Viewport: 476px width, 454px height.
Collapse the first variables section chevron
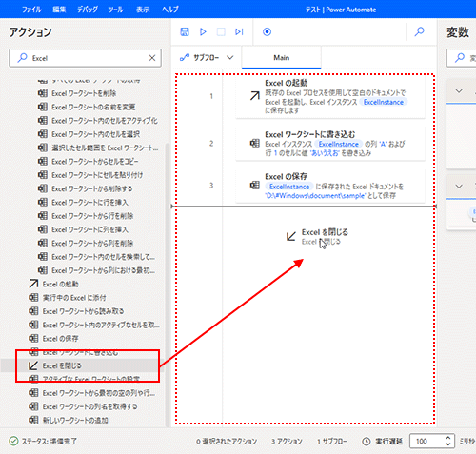(x=459, y=91)
